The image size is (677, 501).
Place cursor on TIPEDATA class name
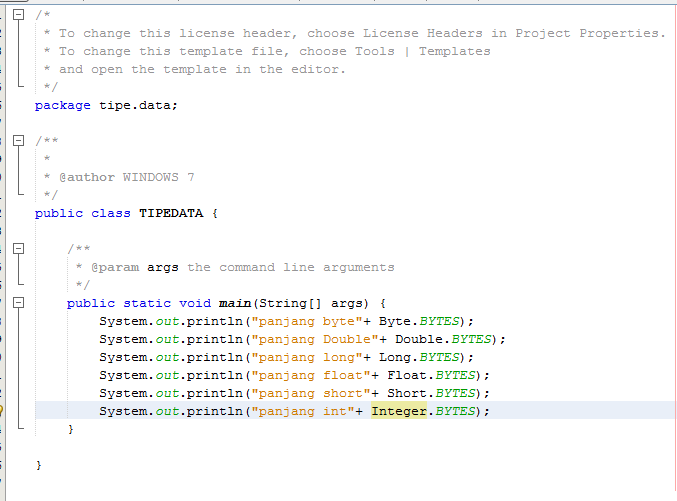pos(171,213)
